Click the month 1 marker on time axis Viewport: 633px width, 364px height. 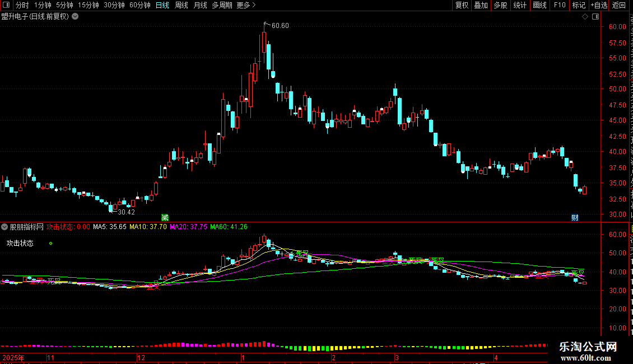click(x=243, y=357)
